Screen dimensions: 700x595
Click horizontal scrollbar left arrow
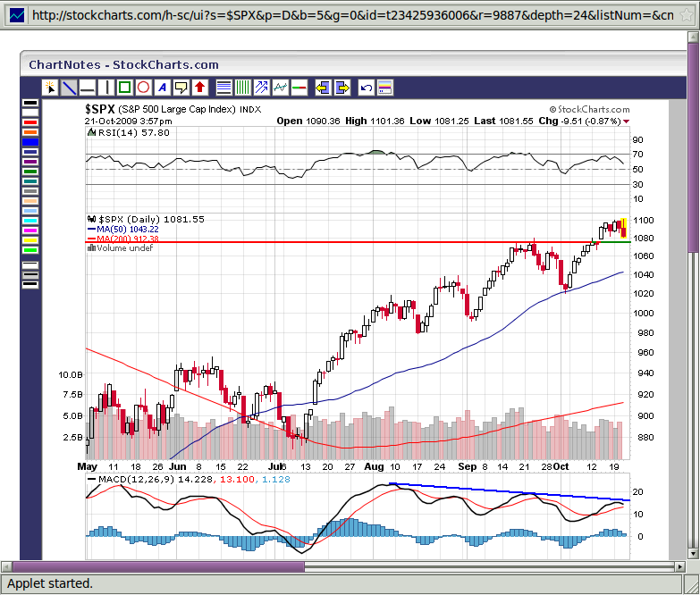(x=6, y=567)
